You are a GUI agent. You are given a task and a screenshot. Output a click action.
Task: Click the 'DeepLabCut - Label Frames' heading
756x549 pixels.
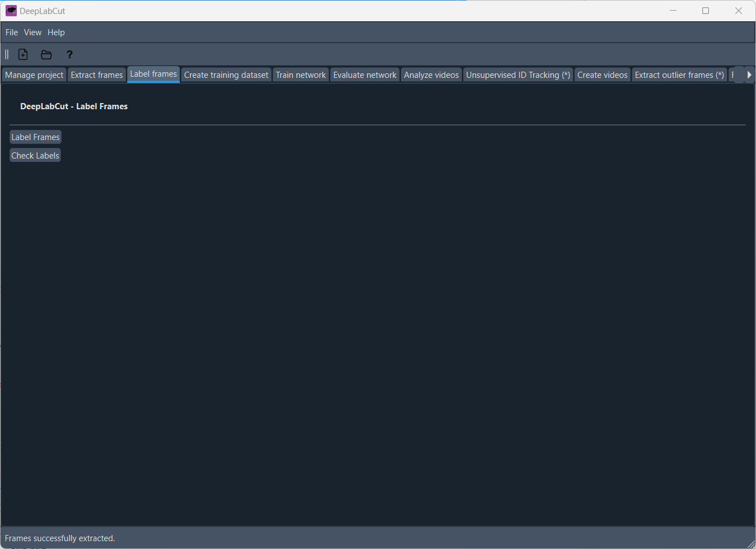click(x=74, y=106)
